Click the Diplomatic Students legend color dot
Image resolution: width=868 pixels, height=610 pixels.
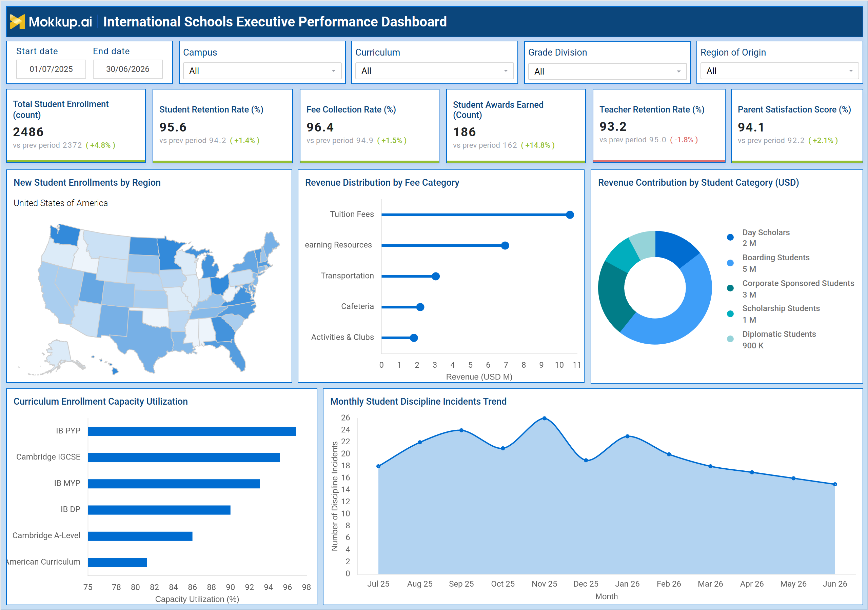click(x=730, y=339)
